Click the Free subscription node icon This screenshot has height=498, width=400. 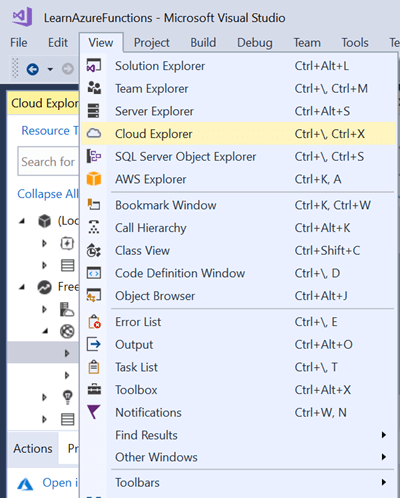click(45, 287)
